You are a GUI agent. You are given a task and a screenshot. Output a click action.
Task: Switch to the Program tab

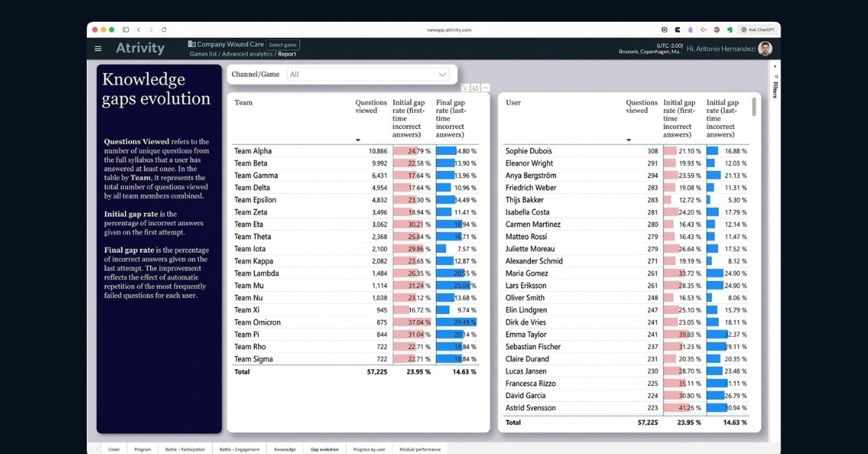[x=142, y=449]
